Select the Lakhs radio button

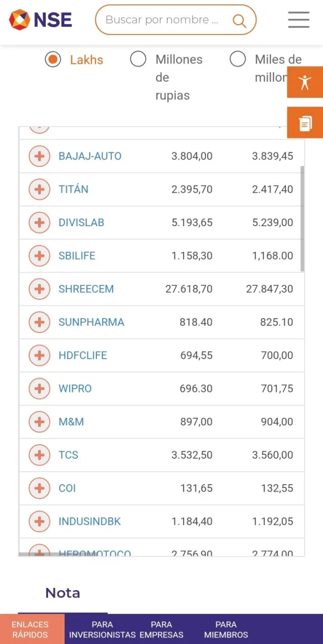(53, 59)
